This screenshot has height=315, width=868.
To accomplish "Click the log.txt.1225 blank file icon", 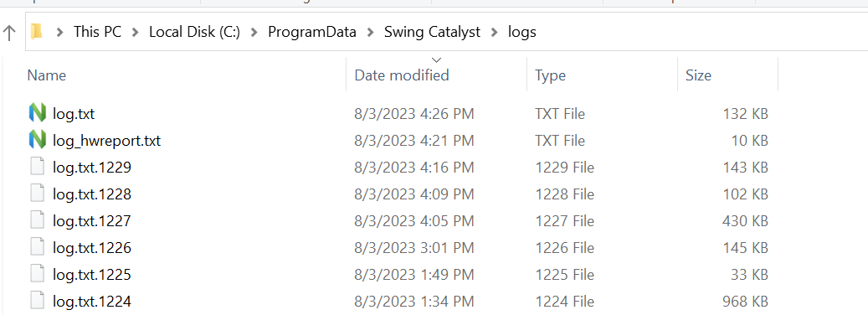I will (37, 274).
